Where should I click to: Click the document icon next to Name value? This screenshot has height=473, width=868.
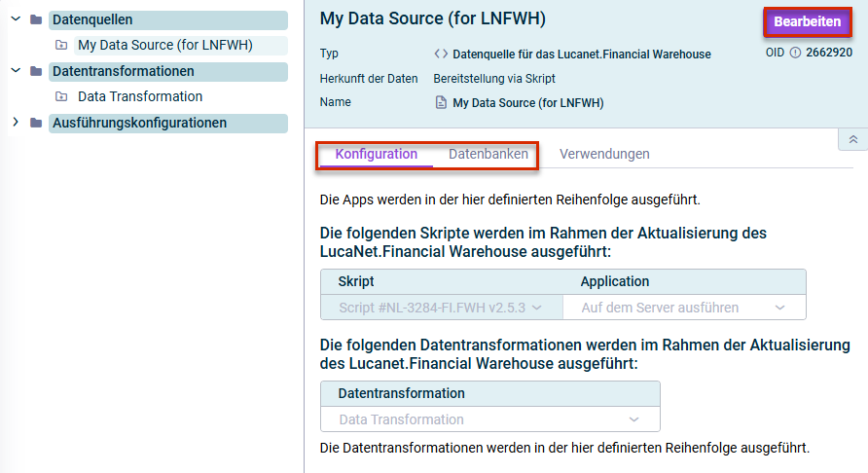441,102
